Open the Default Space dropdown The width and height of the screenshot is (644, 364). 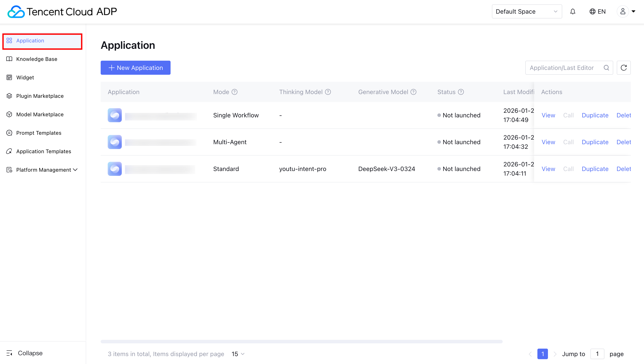(x=526, y=11)
